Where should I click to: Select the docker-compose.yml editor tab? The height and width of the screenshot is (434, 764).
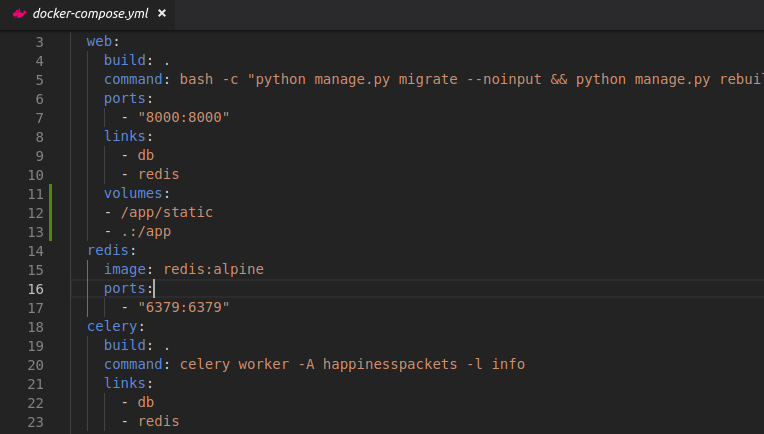pos(87,14)
